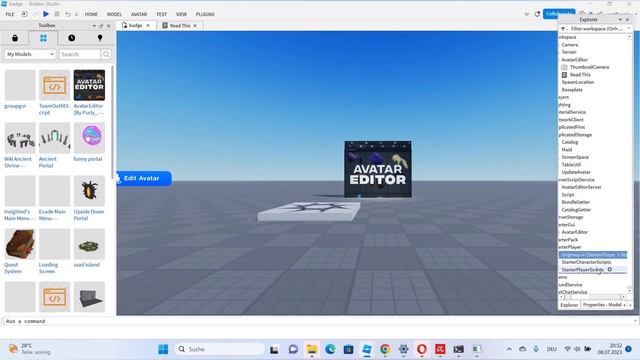The height and width of the screenshot is (360, 640).
Task: Undock the Toolbox panel with float icon
Action: (101, 26)
